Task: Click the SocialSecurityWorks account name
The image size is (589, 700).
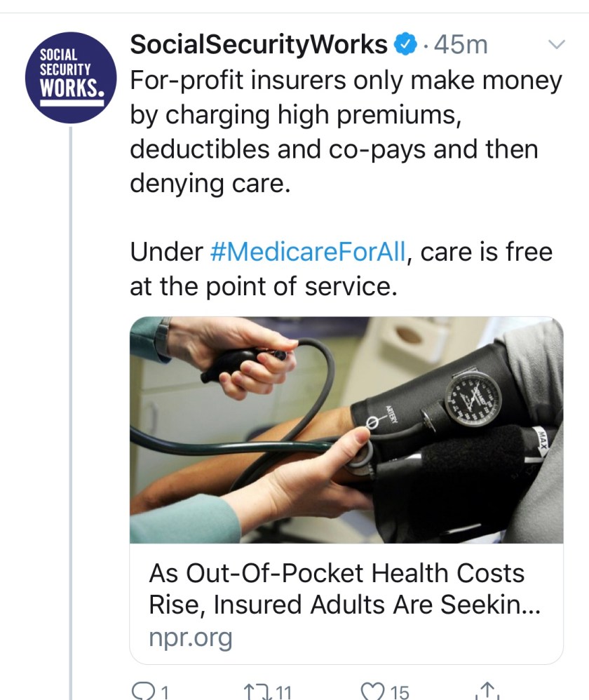Action: click(x=259, y=46)
